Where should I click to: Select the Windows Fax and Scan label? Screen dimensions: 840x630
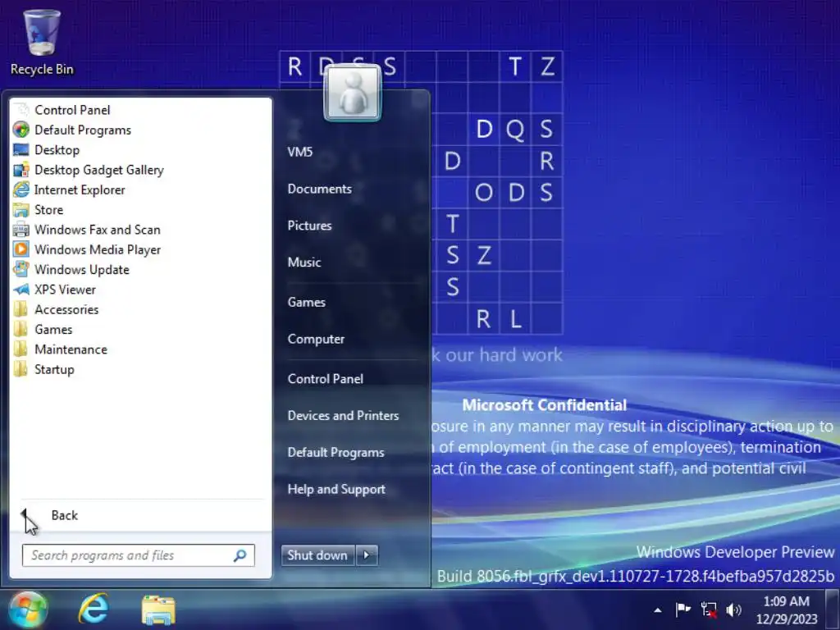click(x=98, y=230)
